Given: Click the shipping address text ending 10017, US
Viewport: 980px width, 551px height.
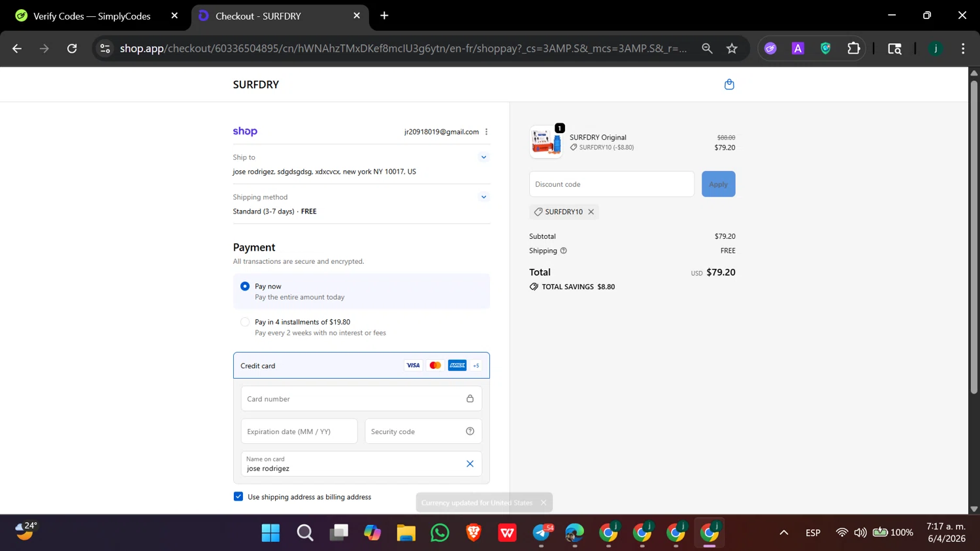Looking at the screenshot, I should [x=325, y=172].
